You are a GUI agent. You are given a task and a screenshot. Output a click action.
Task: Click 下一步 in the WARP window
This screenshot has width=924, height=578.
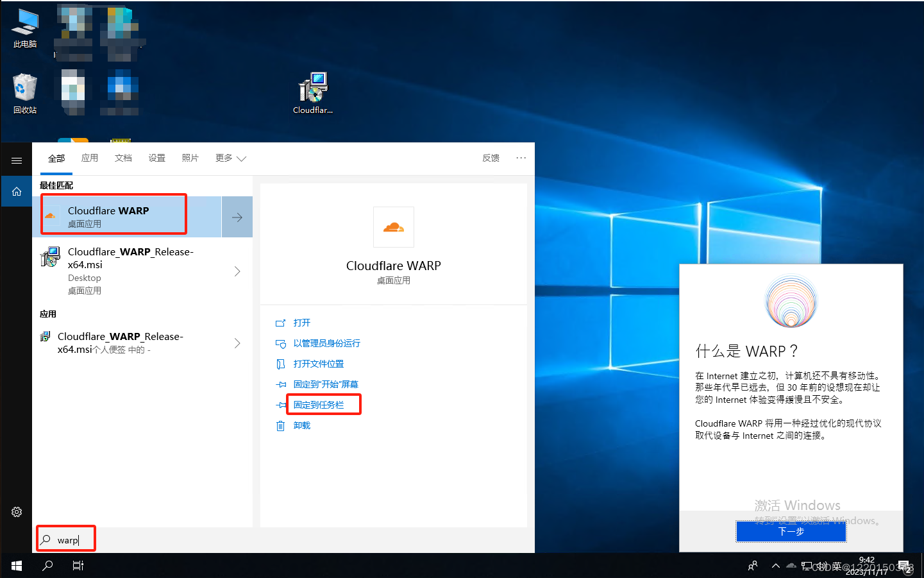click(x=791, y=531)
